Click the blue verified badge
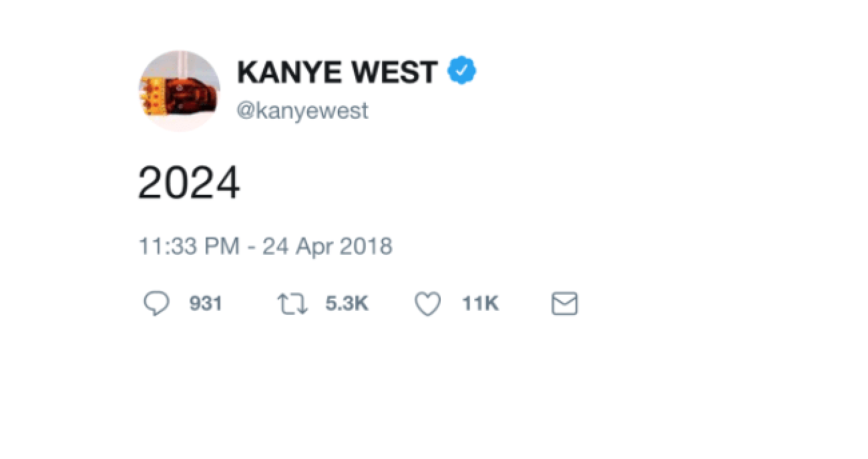 pyautogui.click(x=461, y=71)
